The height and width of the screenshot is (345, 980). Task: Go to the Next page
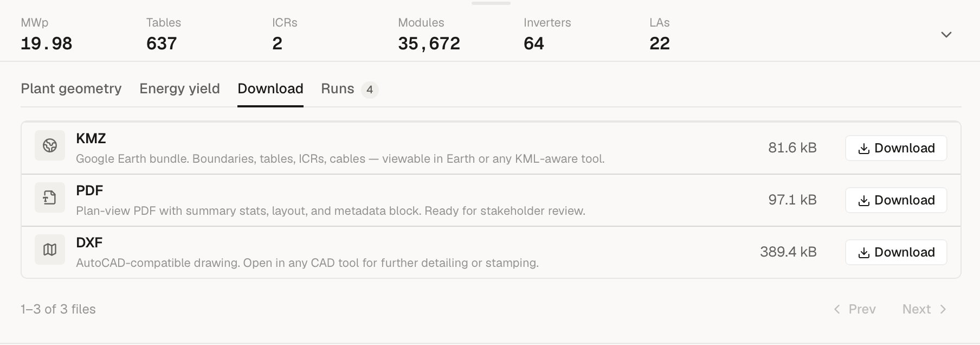point(925,309)
